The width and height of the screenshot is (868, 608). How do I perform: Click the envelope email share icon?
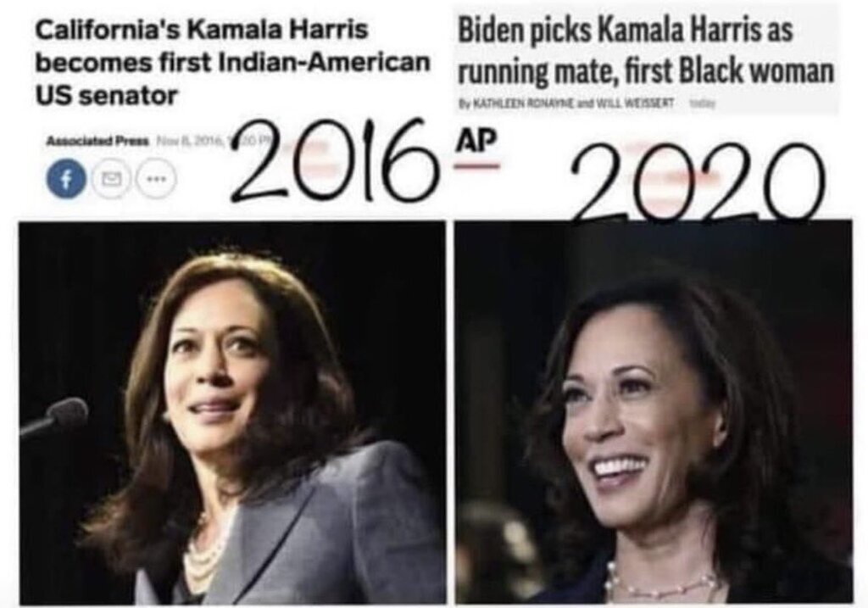pos(111,180)
